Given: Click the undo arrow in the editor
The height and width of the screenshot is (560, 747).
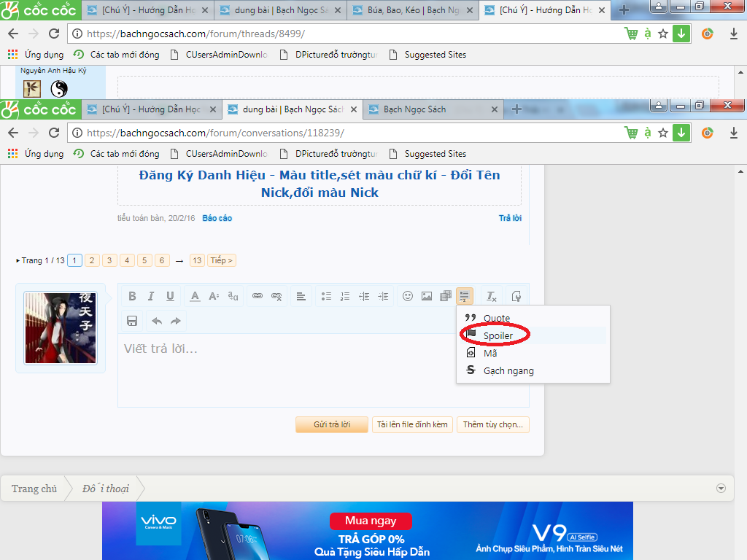Looking at the screenshot, I should (x=157, y=321).
